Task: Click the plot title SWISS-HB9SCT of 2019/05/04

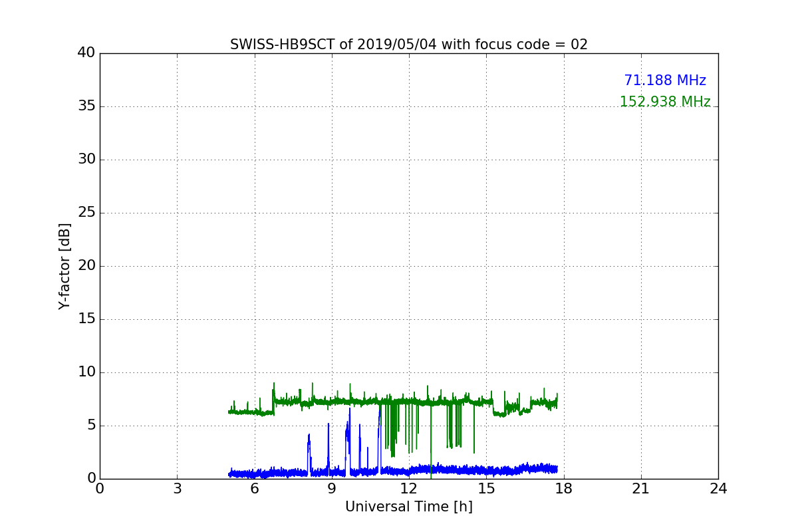Action: [409, 45]
